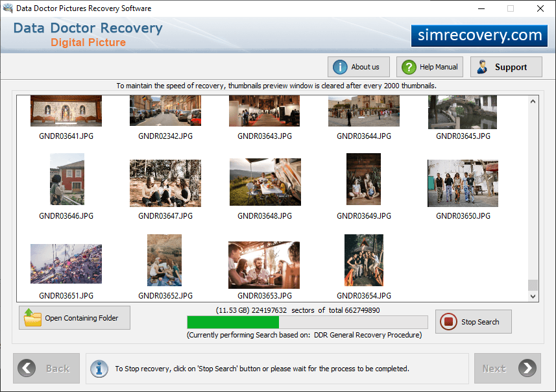556x392 pixels.
Task: Click the GNDR03641.JPG file name
Action: pos(66,136)
